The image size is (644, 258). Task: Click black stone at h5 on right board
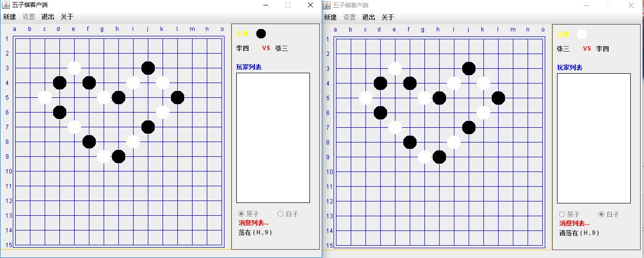pyautogui.click(x=439, y=98)
